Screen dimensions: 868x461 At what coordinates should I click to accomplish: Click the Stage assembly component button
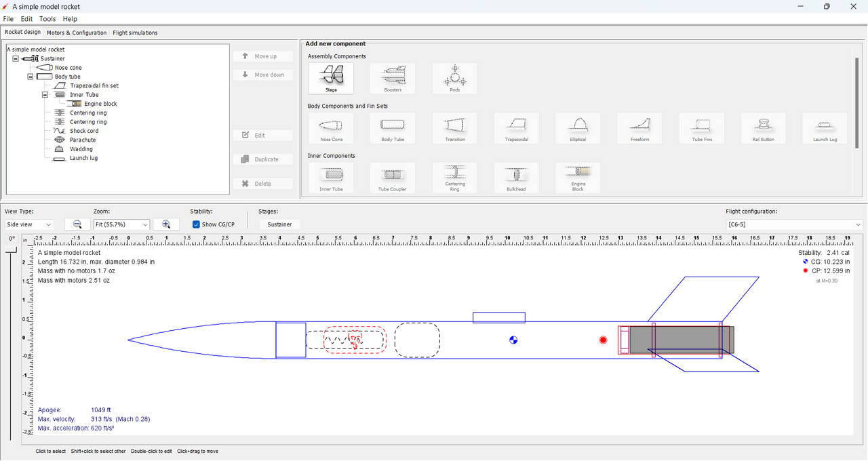[x=331, y=79]
